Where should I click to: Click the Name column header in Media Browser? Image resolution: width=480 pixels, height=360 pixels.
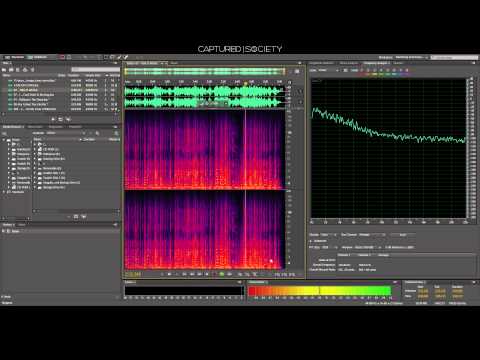point(38,139)
